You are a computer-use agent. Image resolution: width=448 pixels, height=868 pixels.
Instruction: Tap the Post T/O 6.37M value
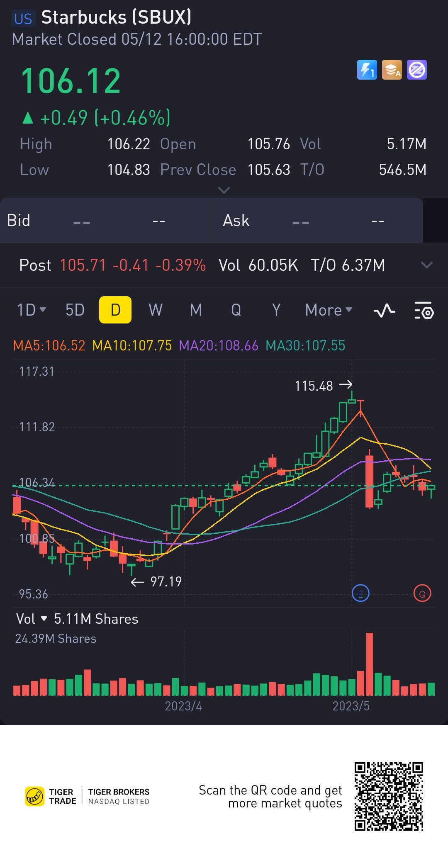(x=363, y=265)
